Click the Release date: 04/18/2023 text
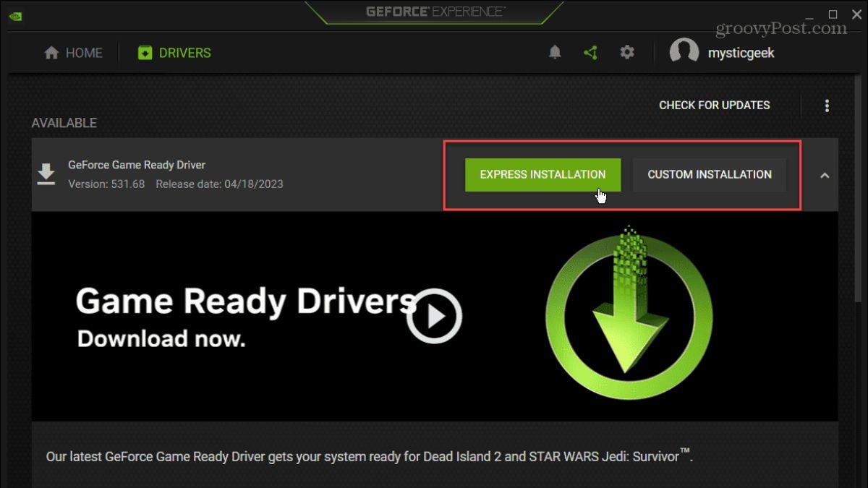This screenshot has width=868, height=488. tap(219, 184)
